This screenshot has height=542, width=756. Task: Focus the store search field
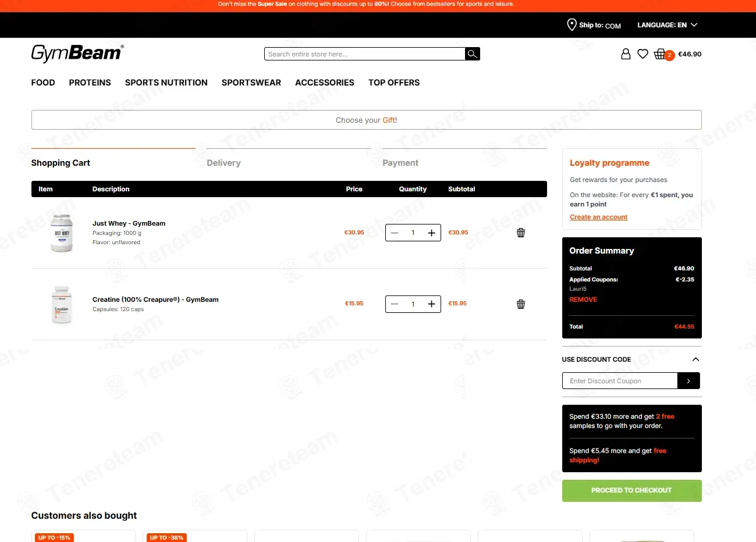[x=364, y=54]
